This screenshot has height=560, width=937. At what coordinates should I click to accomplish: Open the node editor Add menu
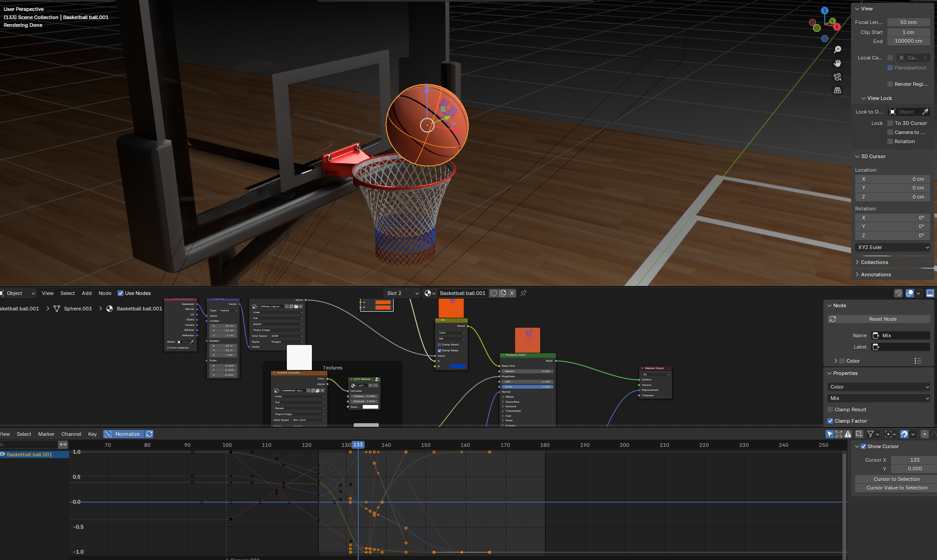point(86,293)
